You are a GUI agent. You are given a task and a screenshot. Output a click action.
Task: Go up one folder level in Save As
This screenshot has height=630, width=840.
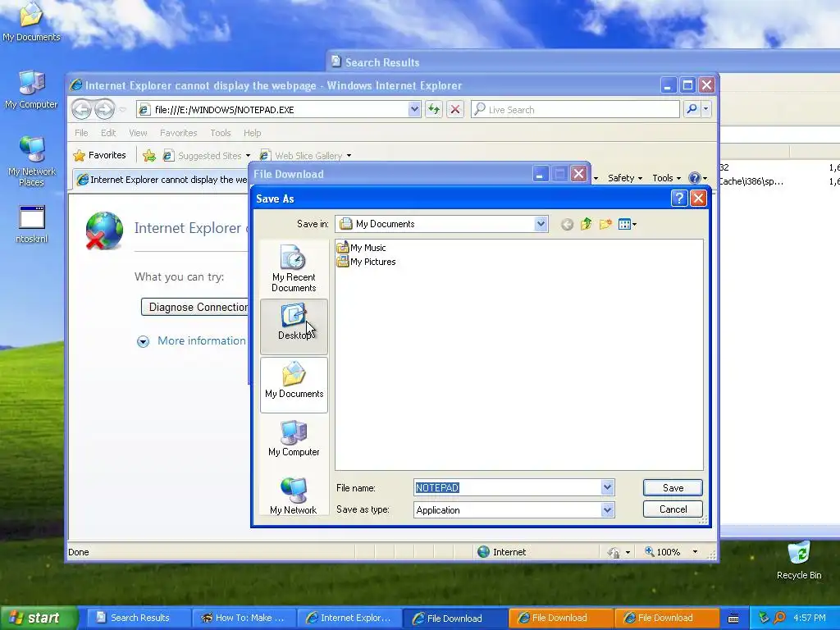pyautogui.click(x=586, y=224)
